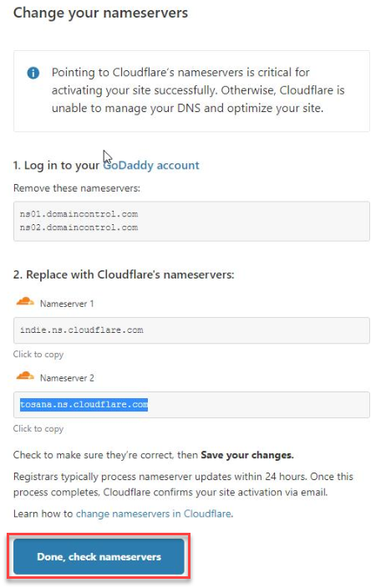Viewport: 381px width, 588px height.
Task: Click 'Remove these nameservers' text
Action: [x=76, y=188]
